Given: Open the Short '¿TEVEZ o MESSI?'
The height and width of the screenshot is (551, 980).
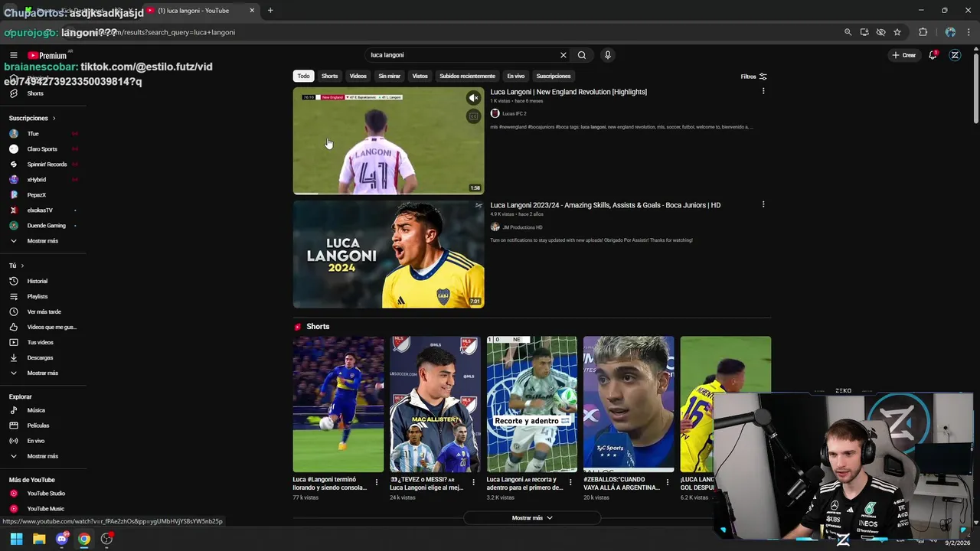Looking at the screenshot, I should coord(435,404).
